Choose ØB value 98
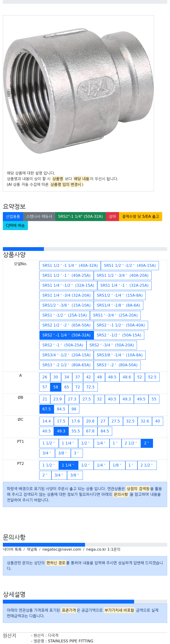This screenshot has width=170, height=644. 74,409
